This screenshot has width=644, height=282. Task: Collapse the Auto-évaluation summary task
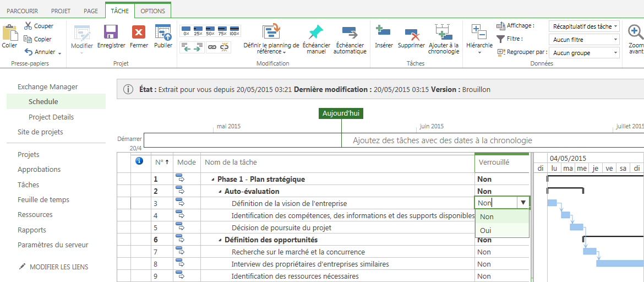[x=220, y=192]
